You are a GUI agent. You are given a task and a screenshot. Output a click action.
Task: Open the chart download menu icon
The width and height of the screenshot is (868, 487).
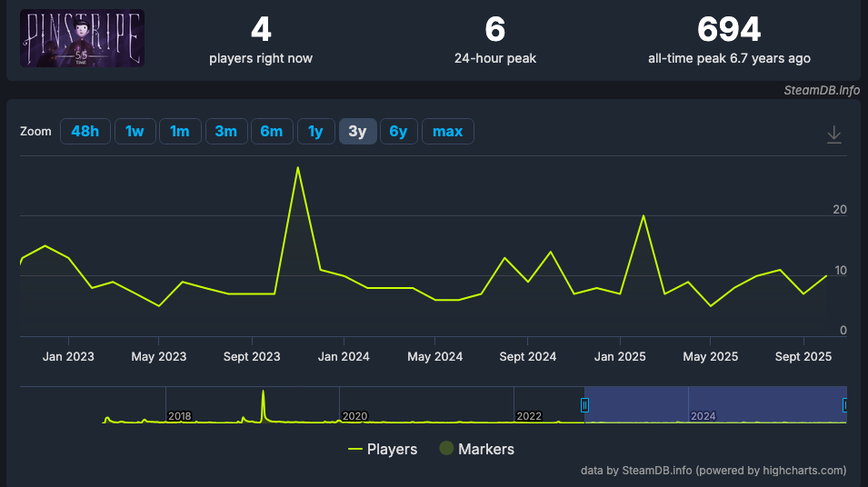pyautogui.click(x=833, y=134)
